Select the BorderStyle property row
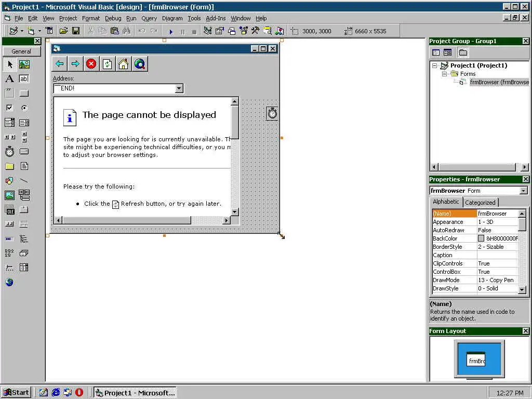Viewport: 532px width, 399px height. (x=475, y=247)
